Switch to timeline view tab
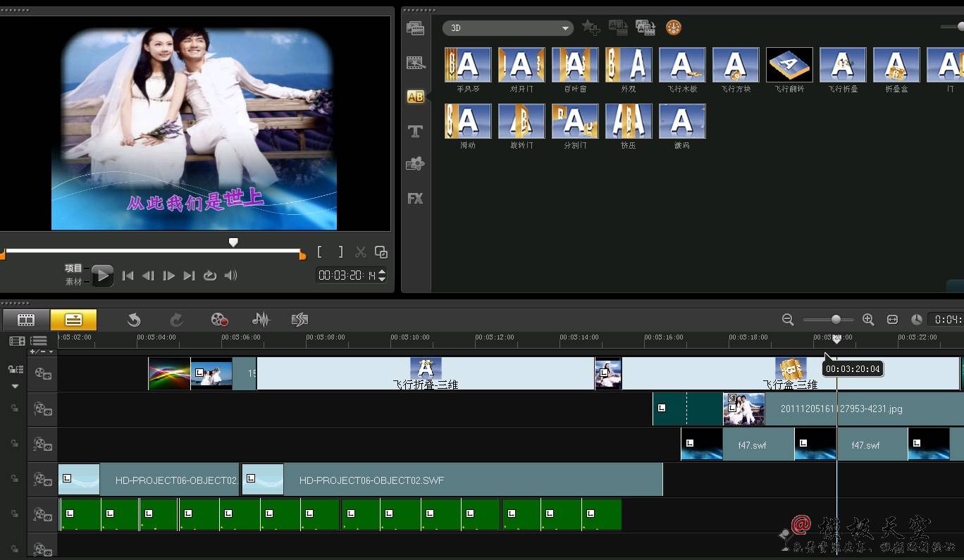The height and width of the screenshot is (560, 964). (x=73, y=320)
